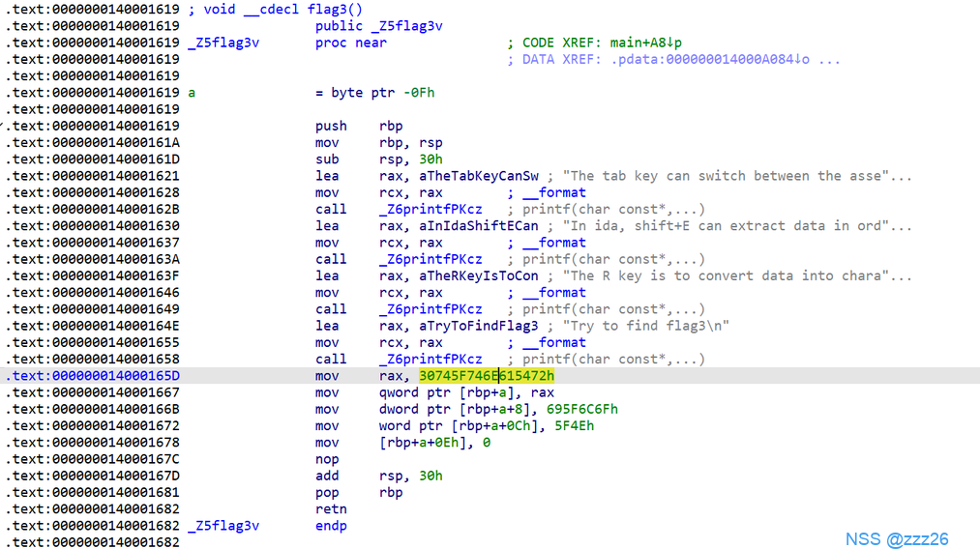Select the highlighted 30745F746E615472h immediate value
This screenshot has height=549, width=980.
click(486, 376)
